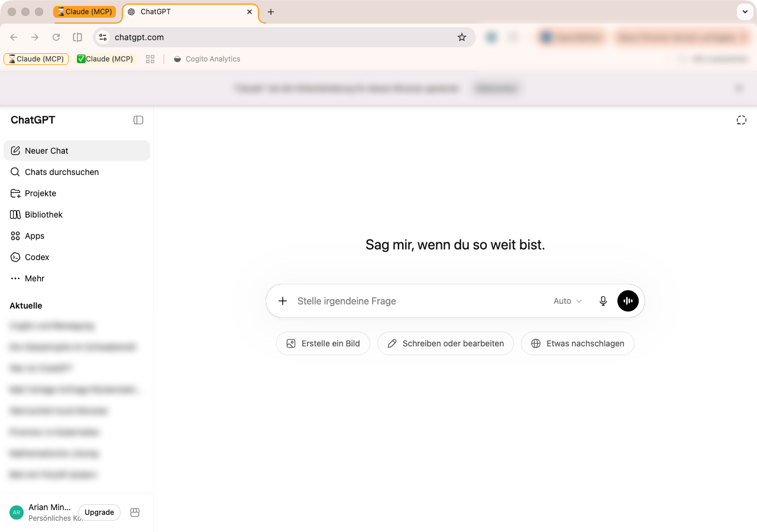757x532 pixels.
Task: Open the tab search dropdown arrow
Action: pyautogui.click(x=744, y=12)
